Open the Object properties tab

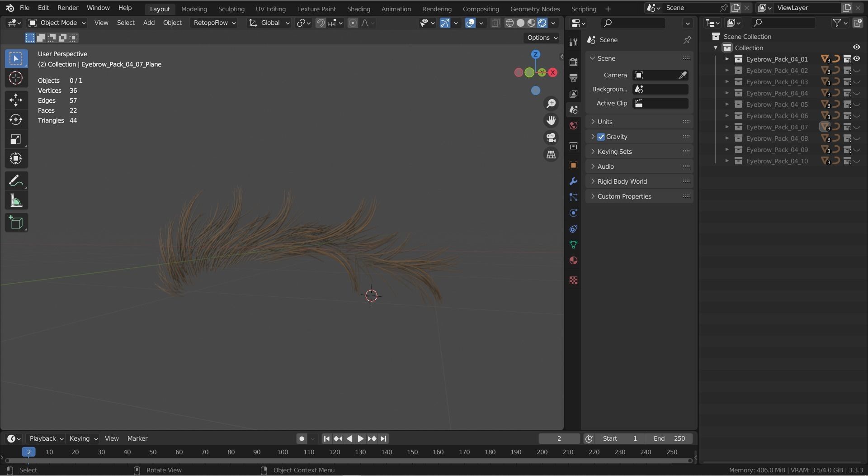point(573,166)
